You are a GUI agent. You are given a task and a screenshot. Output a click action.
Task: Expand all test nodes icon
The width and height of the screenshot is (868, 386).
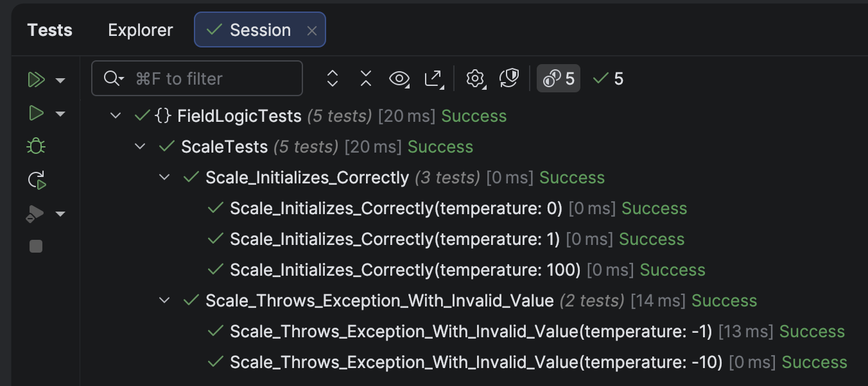pos(333,78)
